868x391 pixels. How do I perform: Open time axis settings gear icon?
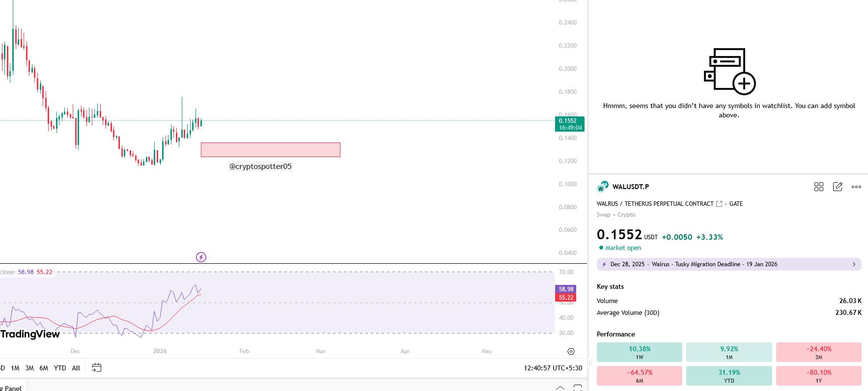click(x=571, y=351)
